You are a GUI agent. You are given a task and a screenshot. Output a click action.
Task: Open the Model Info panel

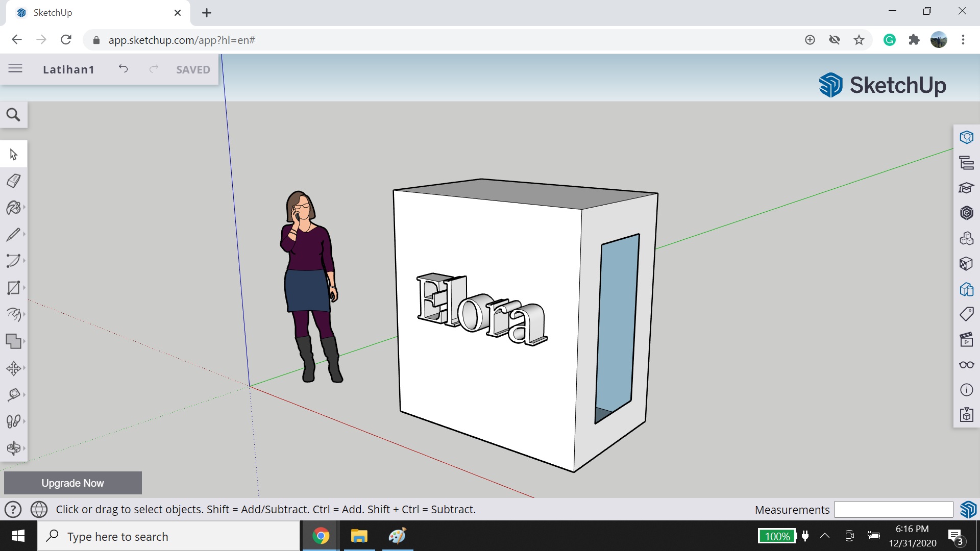tap(966, 390)
